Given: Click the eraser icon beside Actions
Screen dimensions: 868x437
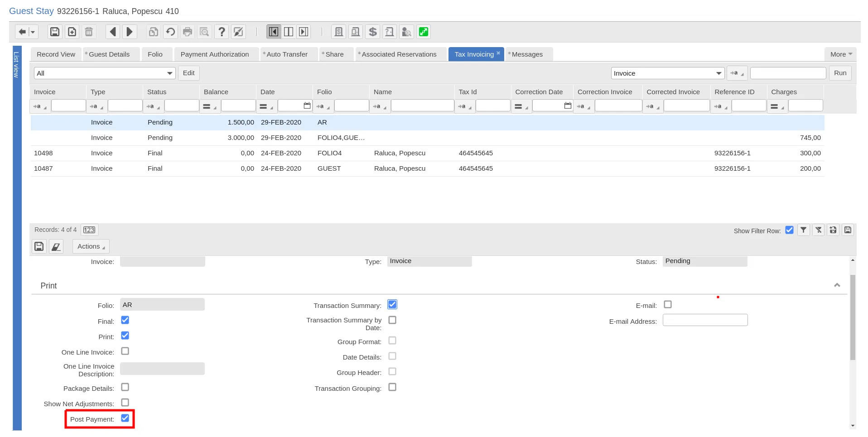Looking at the screenshot, I should (x=56, y=246).
